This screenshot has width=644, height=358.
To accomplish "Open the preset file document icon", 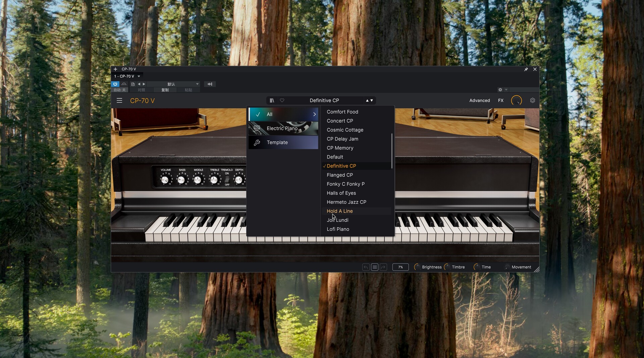I will point(133,84).
